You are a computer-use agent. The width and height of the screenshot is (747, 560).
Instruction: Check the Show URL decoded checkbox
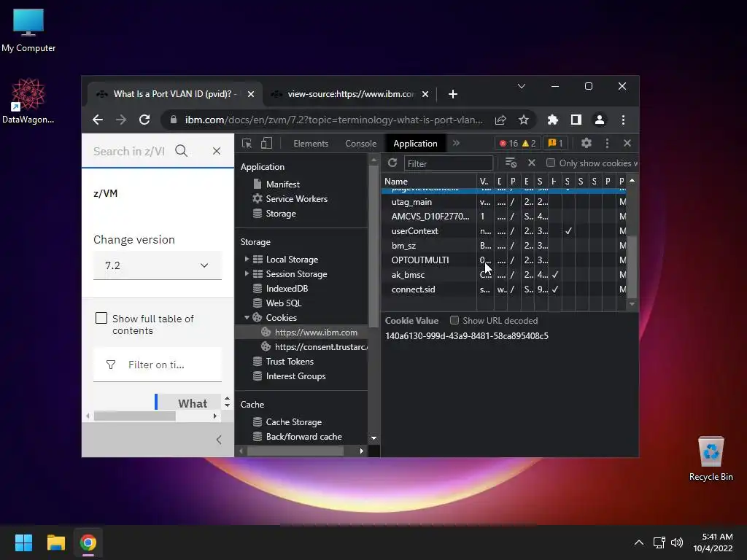[454, 321]
